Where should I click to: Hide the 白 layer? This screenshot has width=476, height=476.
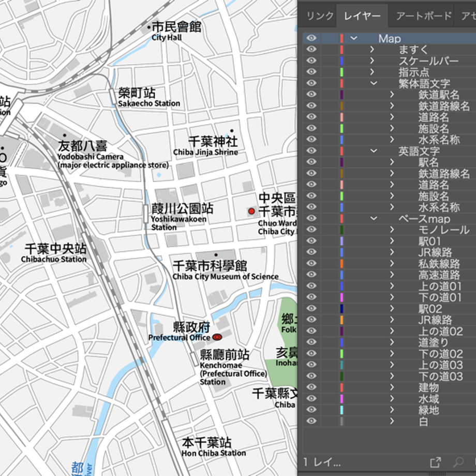[x=311, y=421]
